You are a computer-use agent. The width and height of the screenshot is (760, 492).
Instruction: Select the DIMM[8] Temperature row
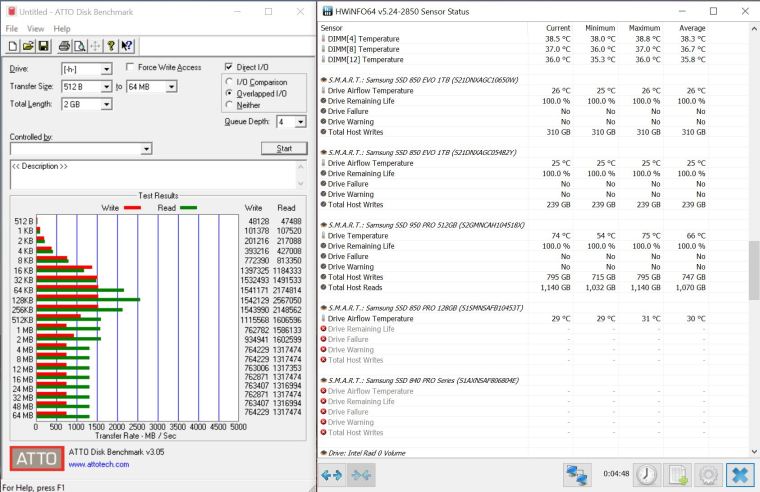pyautogui.click(x=514, y=49)
